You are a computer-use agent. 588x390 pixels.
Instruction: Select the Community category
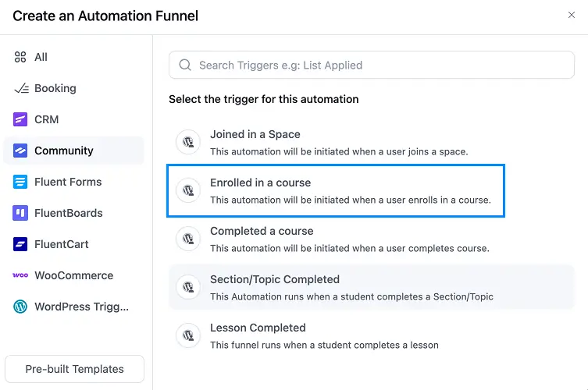(x=74, y=151)
